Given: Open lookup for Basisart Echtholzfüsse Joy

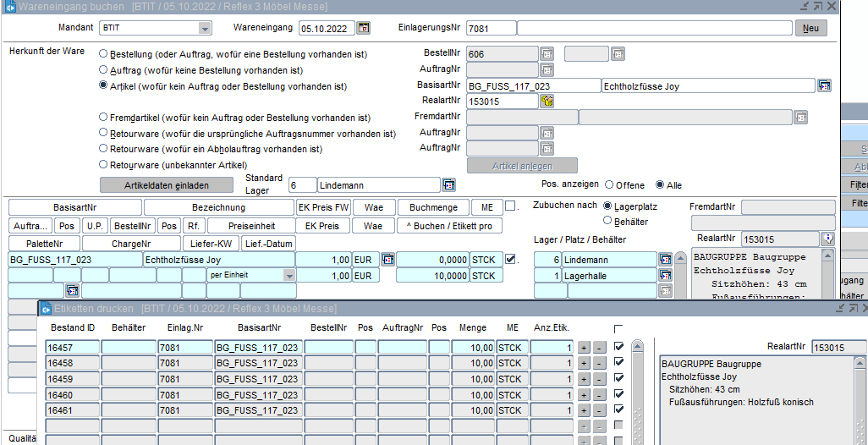Looking at the screenshot, I should pyautogui.click(x=824, y=86).
